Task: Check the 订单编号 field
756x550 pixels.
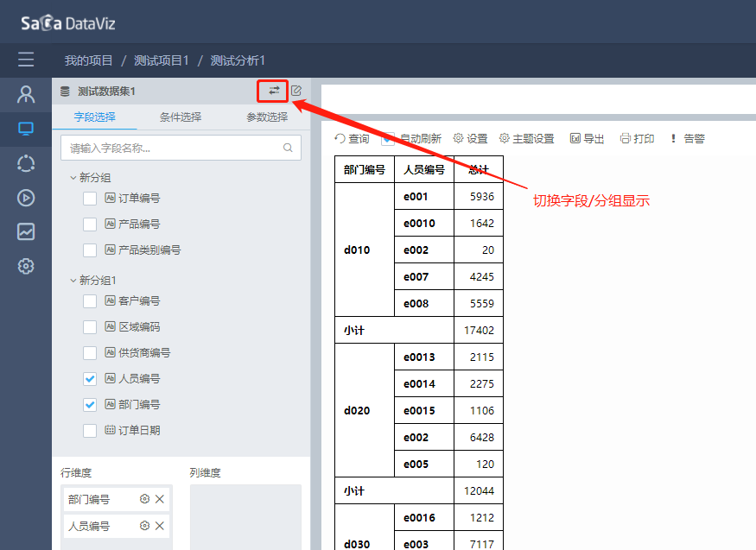Action: (x=90, y=199)
